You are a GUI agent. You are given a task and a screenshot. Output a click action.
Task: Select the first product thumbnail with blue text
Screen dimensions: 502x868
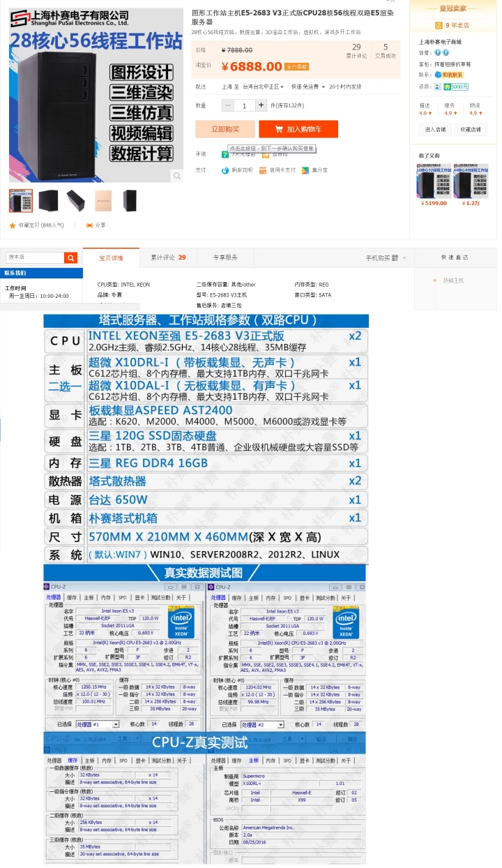click(x=20, y=201)
